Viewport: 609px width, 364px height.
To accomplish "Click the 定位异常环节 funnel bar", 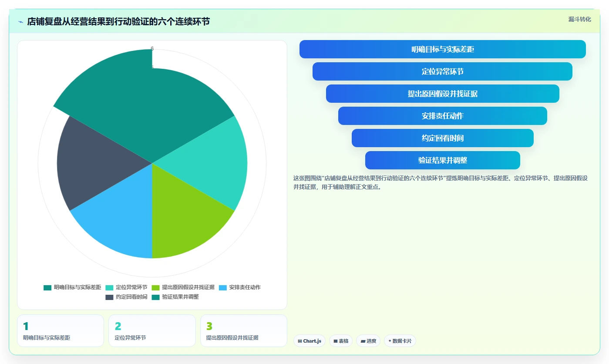I will pyautogui.click(x=442, y=71).
